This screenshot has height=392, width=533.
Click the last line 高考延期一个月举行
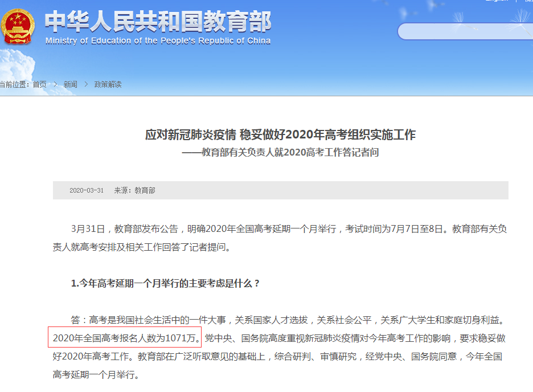[96, 375]
